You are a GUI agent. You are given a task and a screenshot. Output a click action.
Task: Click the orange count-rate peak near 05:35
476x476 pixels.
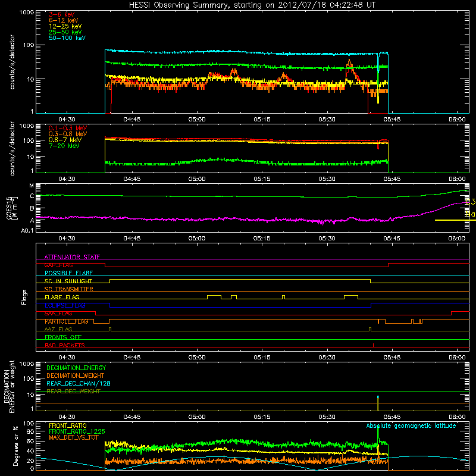pyautogui.click(x=349, y=62)
